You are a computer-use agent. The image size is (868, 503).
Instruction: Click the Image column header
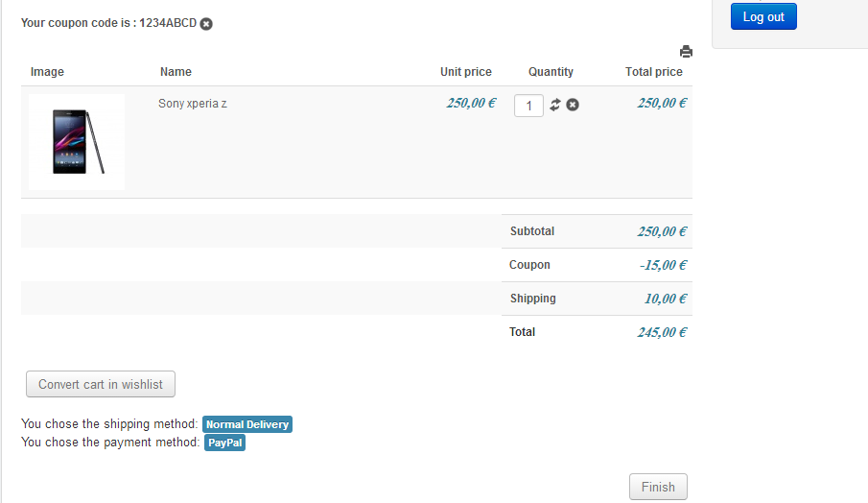tap(47, 72)
